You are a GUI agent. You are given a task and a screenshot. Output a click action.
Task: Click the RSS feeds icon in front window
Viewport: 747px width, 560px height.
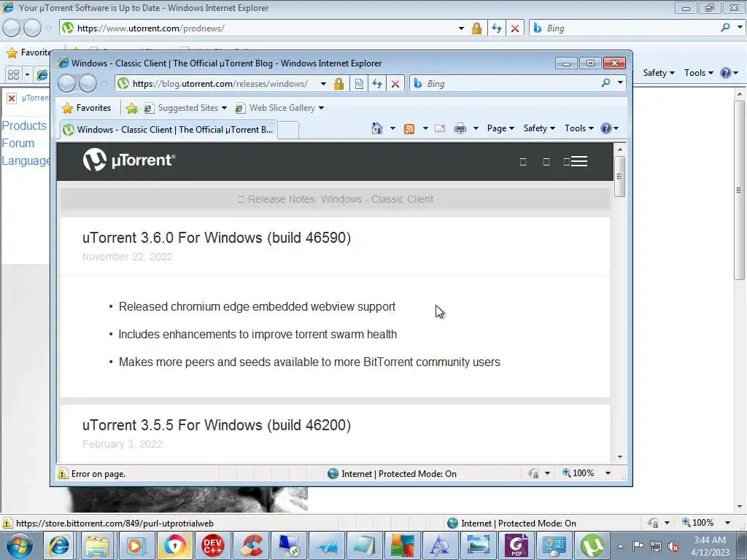click(x=409, y=128)
